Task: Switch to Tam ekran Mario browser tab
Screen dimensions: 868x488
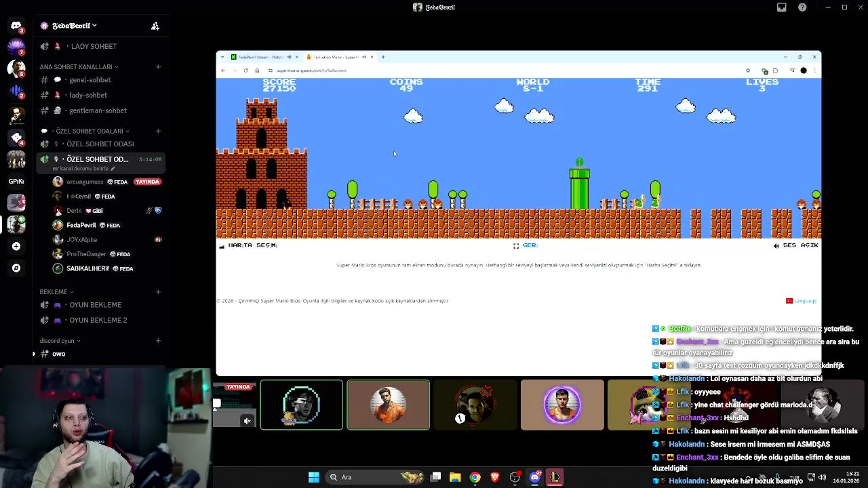Action: coord(340,57)
